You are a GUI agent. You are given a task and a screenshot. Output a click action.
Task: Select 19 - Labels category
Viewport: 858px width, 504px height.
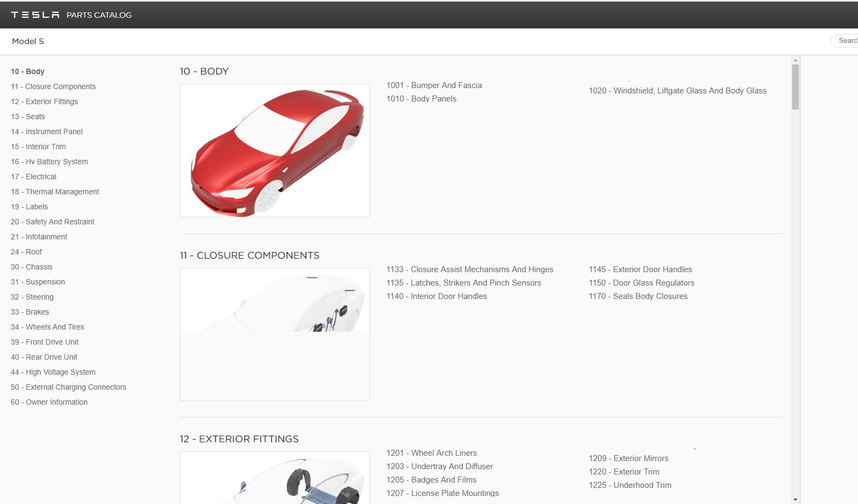click(x=29, y=207)
